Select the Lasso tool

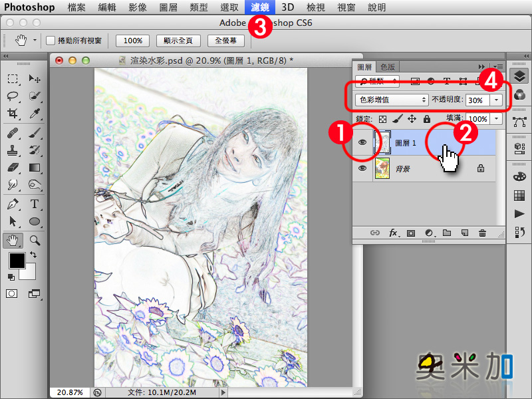(x=13, y=96)
